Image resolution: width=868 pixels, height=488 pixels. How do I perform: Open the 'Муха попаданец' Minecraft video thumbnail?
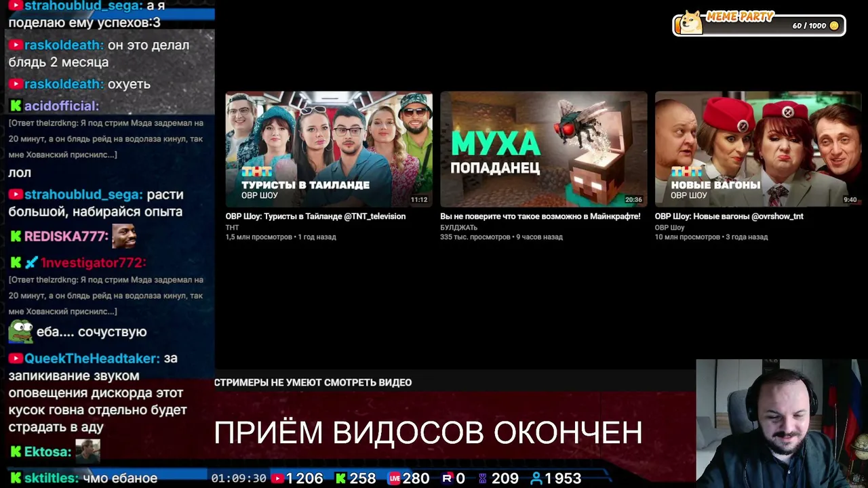tap(544, 149)
